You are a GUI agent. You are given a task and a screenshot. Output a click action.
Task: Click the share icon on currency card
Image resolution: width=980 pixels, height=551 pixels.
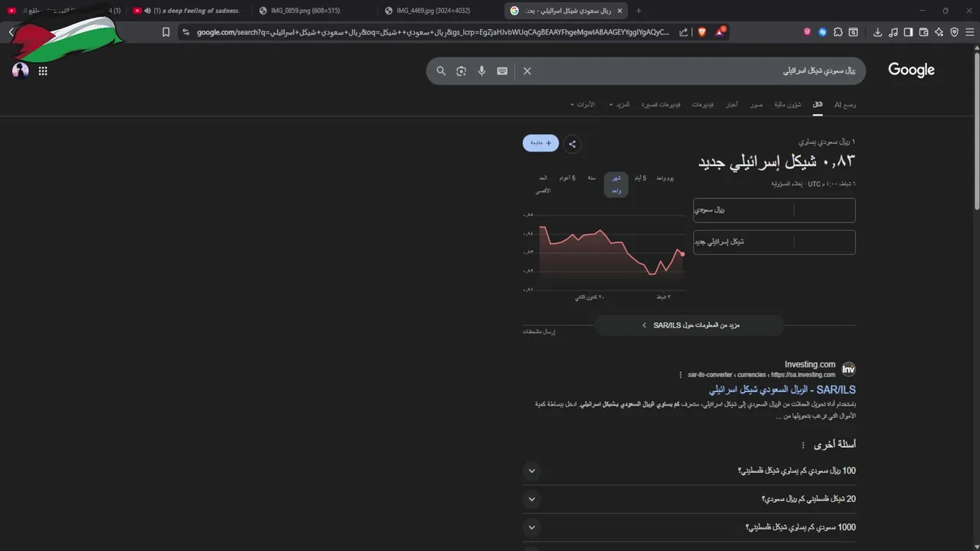[x=572, y=143]
